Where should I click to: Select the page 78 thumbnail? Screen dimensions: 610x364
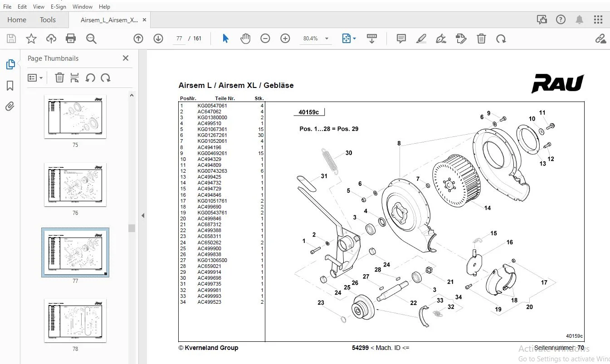pos(75,320)
